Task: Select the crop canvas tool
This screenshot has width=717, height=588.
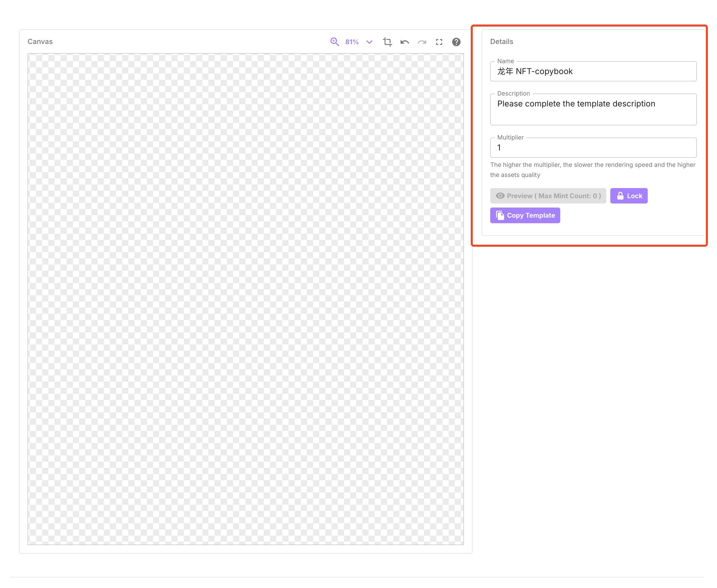Action: pos(387,42)
